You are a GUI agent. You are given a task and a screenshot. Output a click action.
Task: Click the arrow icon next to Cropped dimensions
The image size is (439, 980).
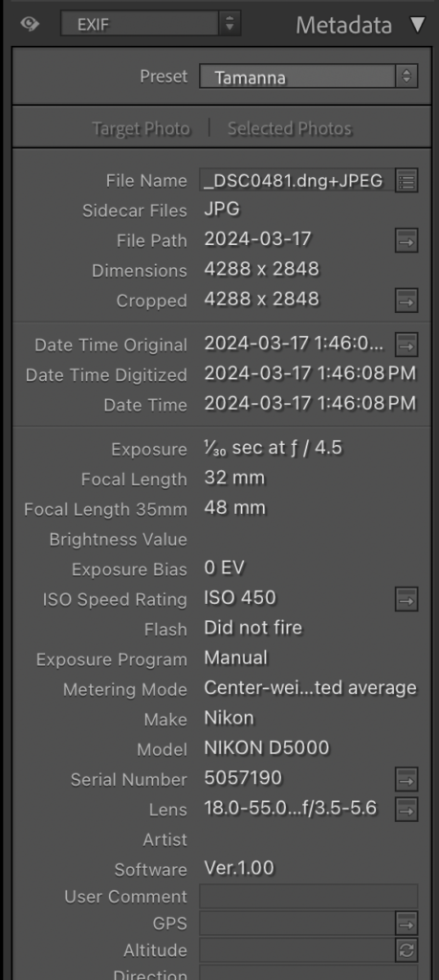tap(406, 301)
